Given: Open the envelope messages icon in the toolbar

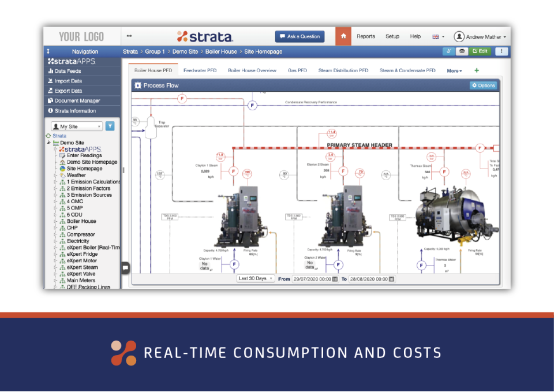Looking at the screenshot, I should pos(461,51).
